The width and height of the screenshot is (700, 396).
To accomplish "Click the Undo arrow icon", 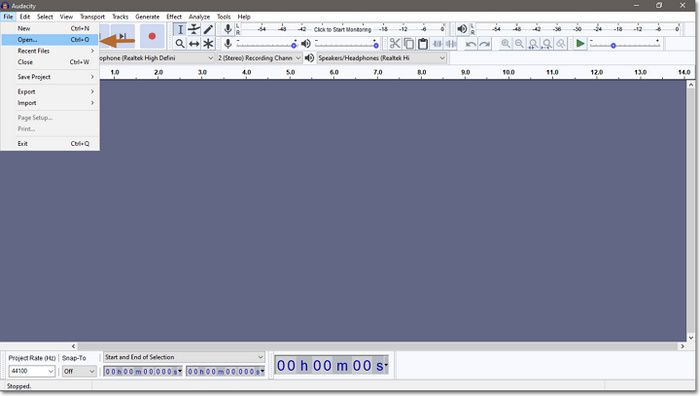I will coord(471,44).
